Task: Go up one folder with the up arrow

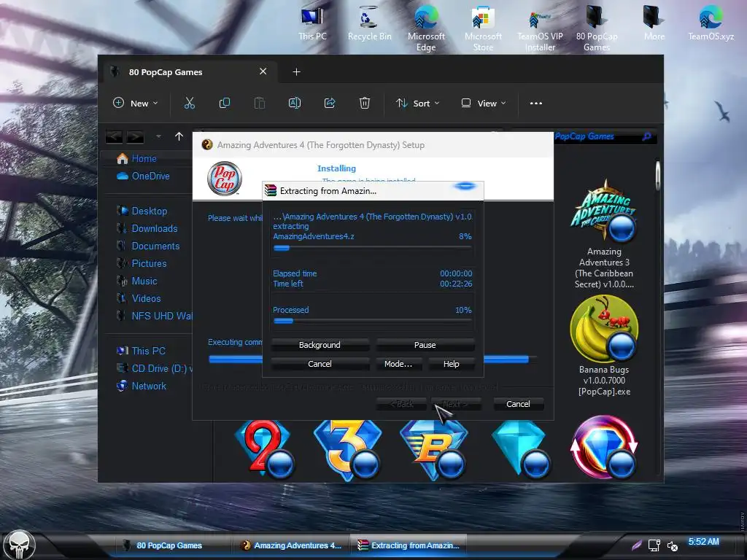Action: click(179, 136)
